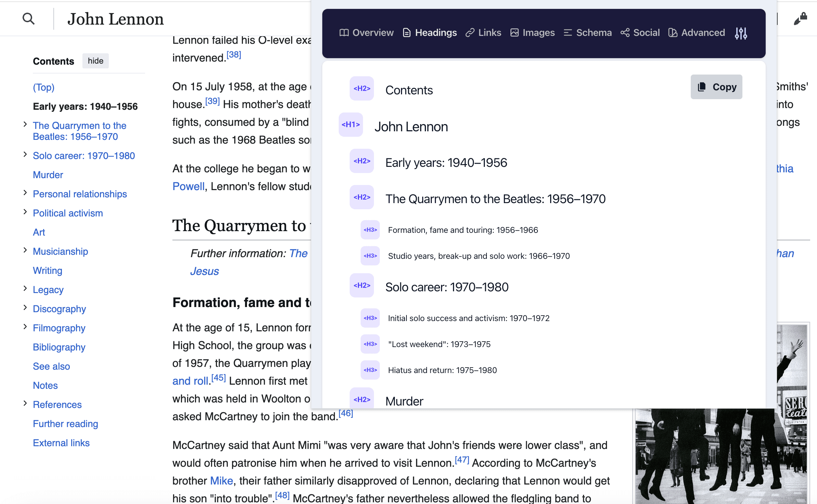Open the Mike article link

pos(221,481)
